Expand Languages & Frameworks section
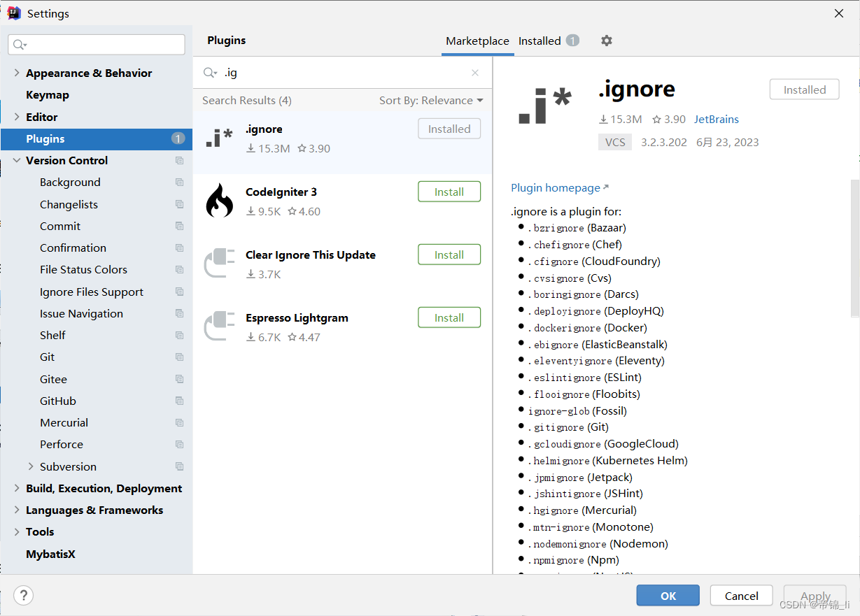Viewport: 860px width, 616px height. [x=17, y=510]
